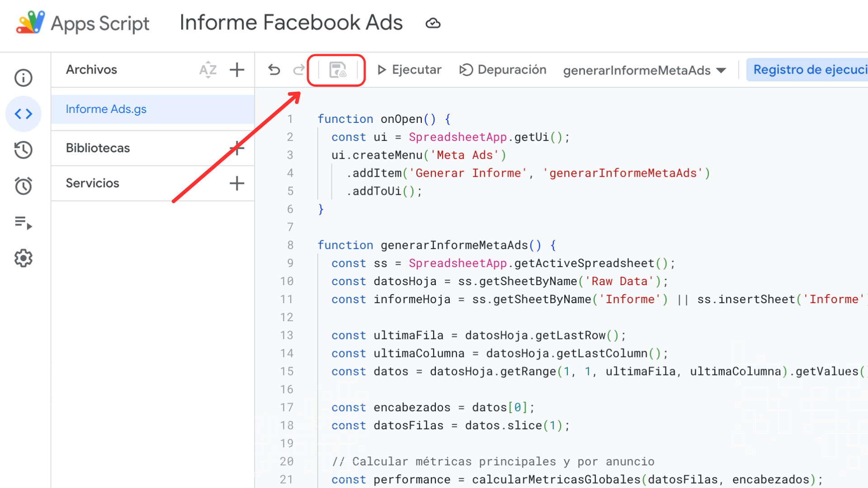Open the Triggers alarm clock icon
The image size is (868, 488).
(x=24, y=186)
